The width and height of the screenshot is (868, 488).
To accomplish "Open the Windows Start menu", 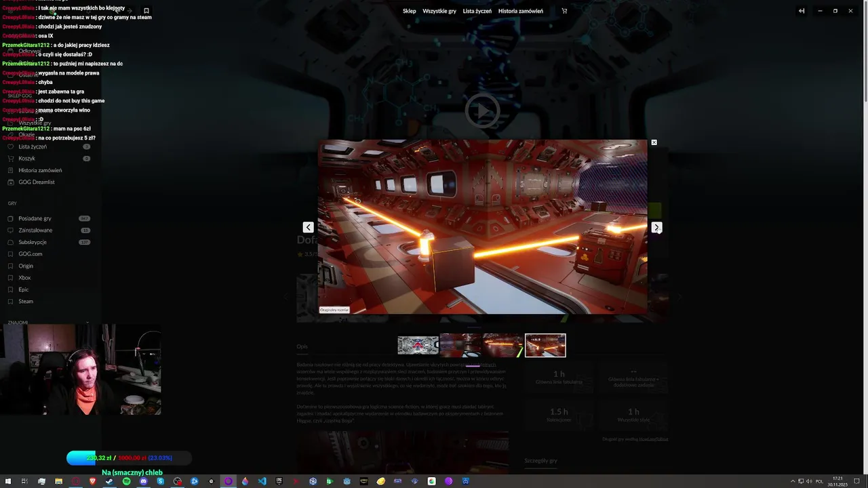I will point(7,481).
